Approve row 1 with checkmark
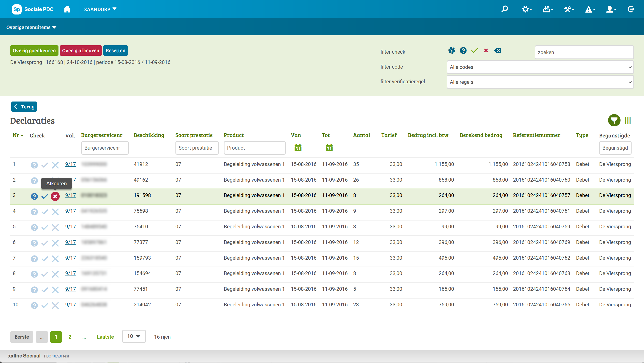644x363 pixels. [45, 165]
